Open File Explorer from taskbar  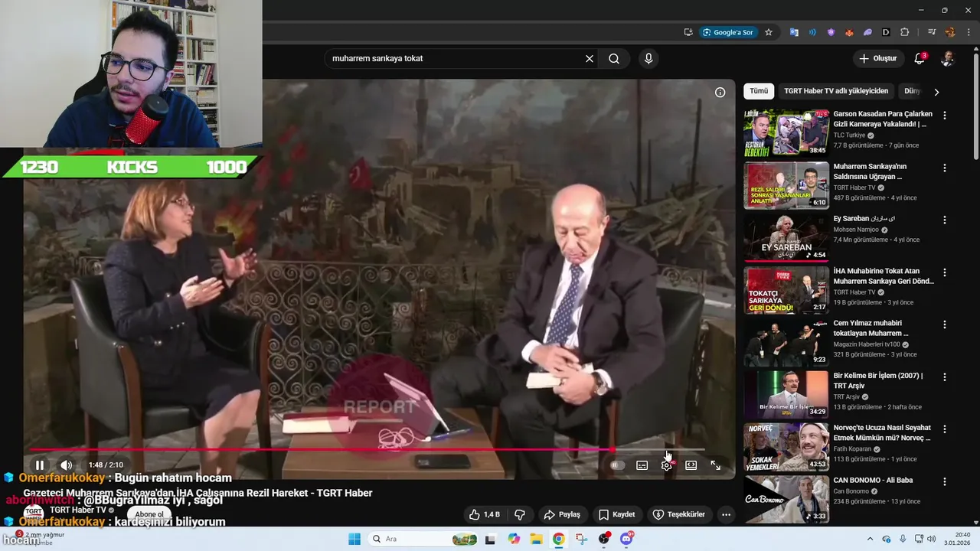pyautogui.click(x=536, y=539)
